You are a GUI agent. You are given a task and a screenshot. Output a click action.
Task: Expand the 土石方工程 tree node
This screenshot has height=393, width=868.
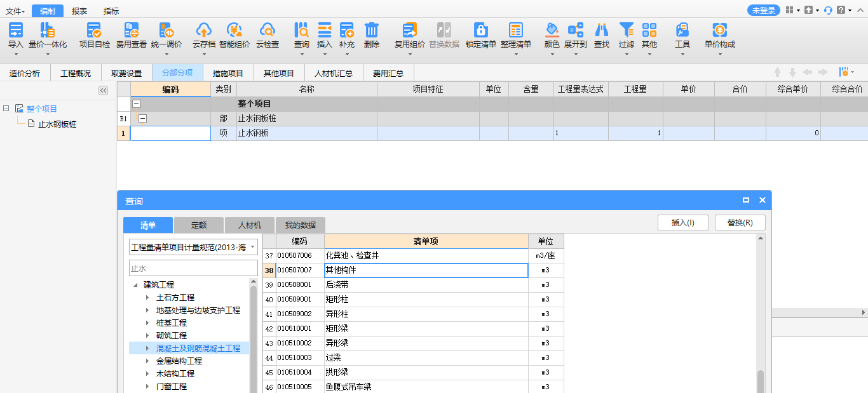[147, 298]
